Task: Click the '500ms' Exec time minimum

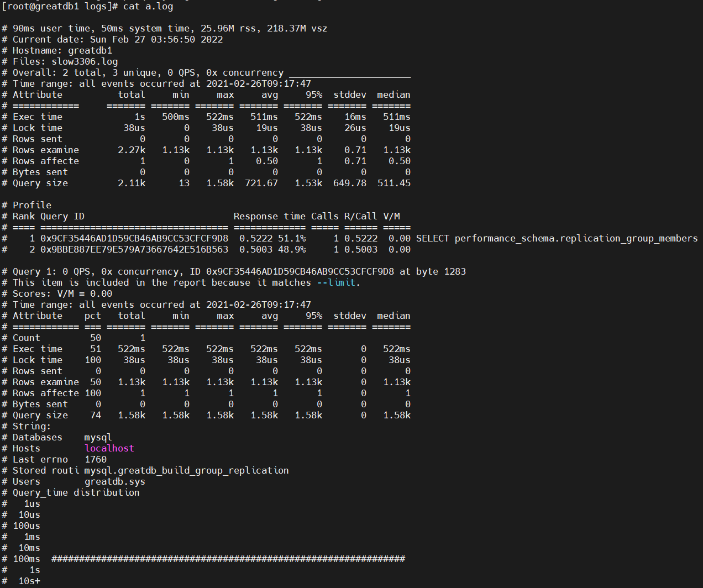Action: coord(176,117)
